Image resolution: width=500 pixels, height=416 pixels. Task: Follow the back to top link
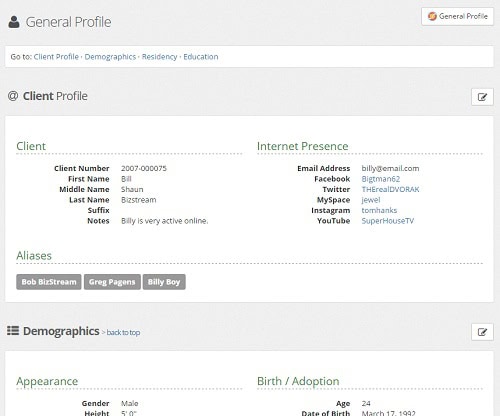[123, 332]
